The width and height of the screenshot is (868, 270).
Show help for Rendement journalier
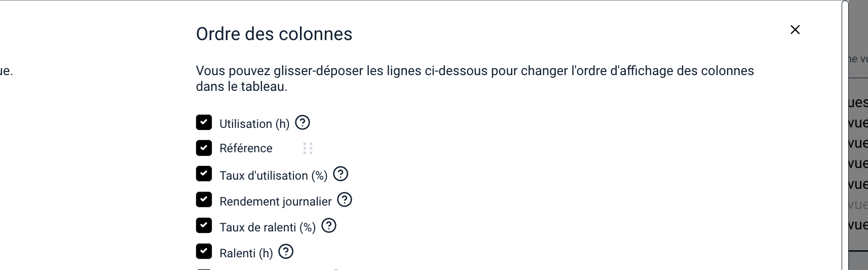tap(345, 200)
